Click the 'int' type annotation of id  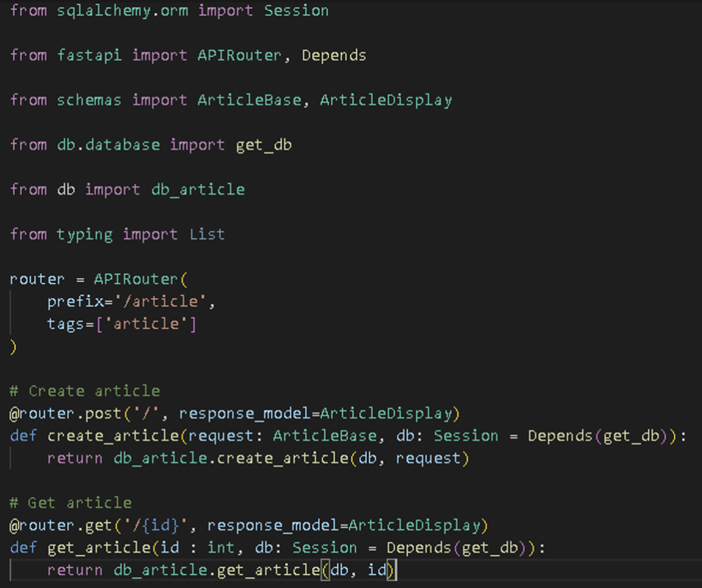tap(221, 548)
